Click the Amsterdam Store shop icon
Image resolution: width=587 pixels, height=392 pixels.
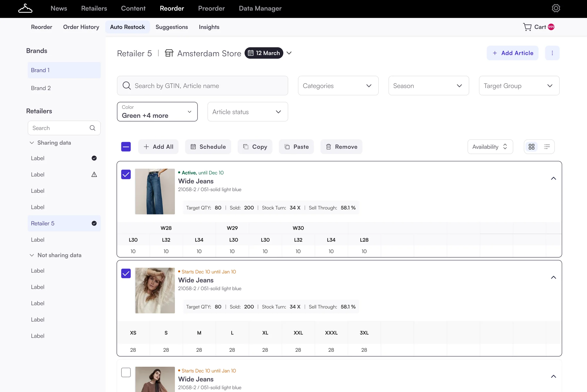pos(169,53)
